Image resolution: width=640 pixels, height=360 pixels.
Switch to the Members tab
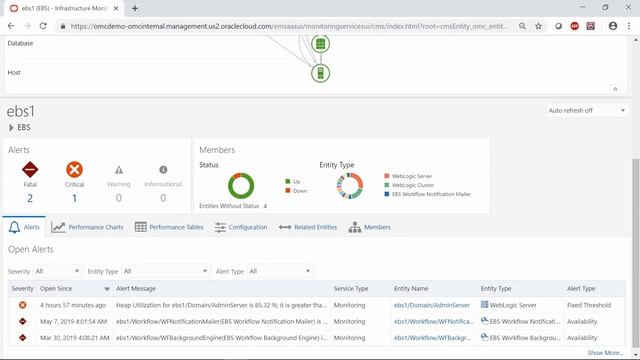[369, 227]
